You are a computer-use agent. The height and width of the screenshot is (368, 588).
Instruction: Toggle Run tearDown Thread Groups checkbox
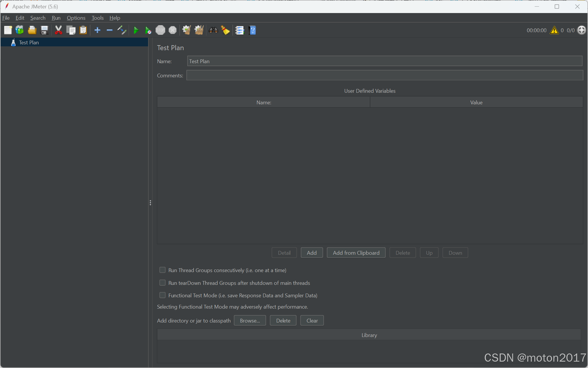[163, 283]
